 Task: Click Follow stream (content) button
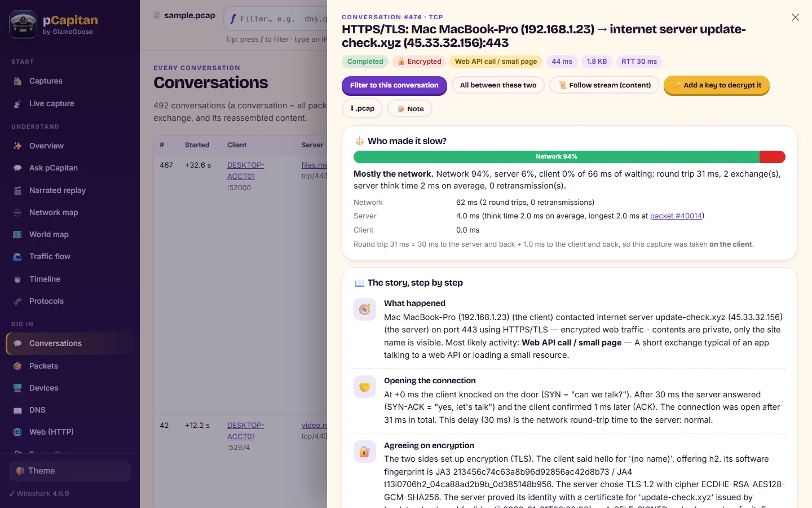(x=604, y=85)
